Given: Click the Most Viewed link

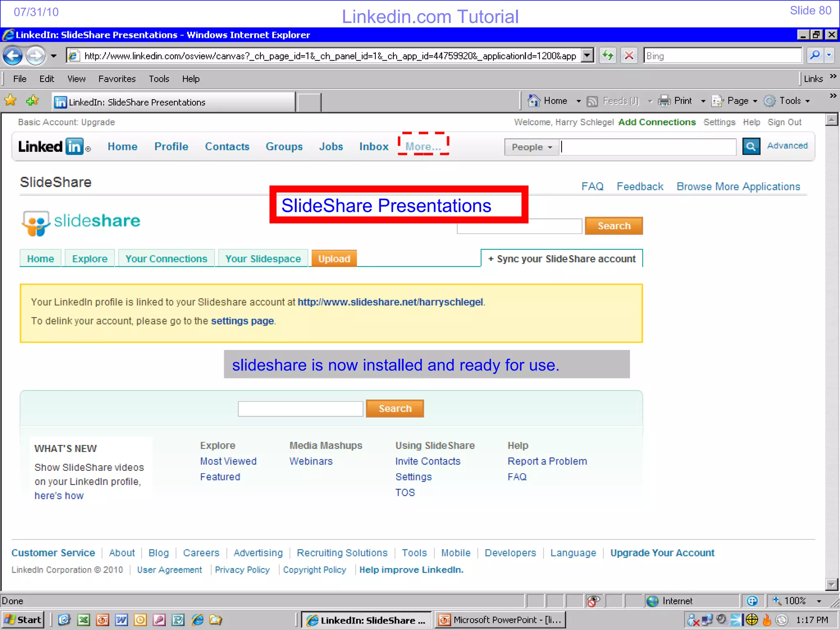Looking at the screenshot, I should [x=228, y=461].
